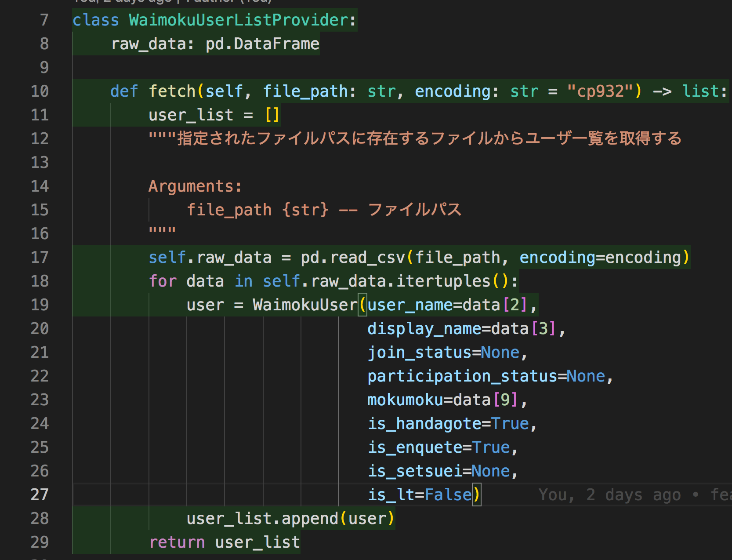Click 'user_list.append(user)' on line 28
Screen dimensions: 732x560
tap(290, 519)
